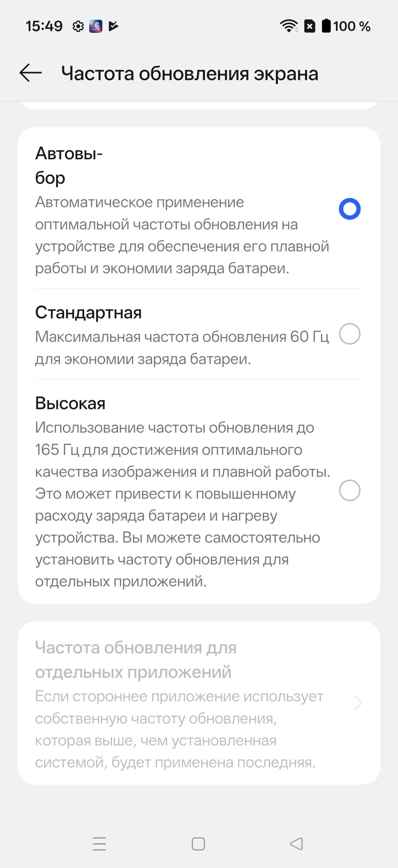Tap the clock showing 15:49
Viewport: 398px width, 868px height.
(x=44, y=26)
